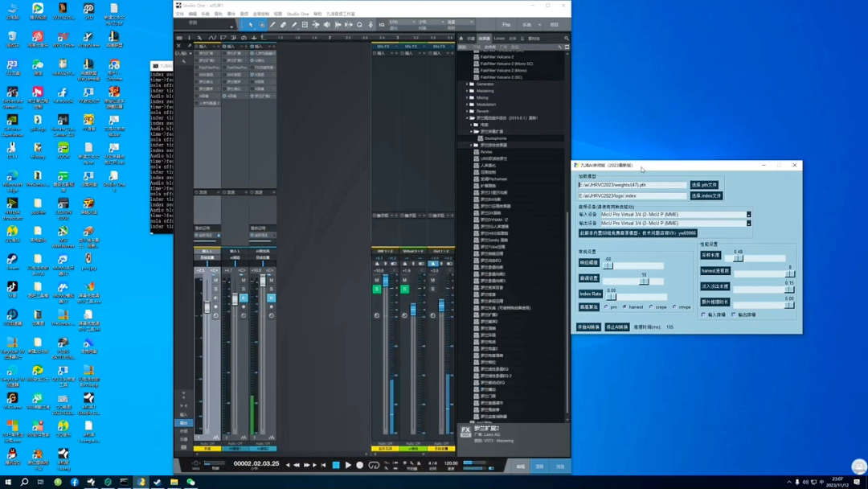The width and height of the screenshot is (868, 489).
Task: Expand the Mastering folder in browser
Action: pyautogui.click(x=467, y=91)
